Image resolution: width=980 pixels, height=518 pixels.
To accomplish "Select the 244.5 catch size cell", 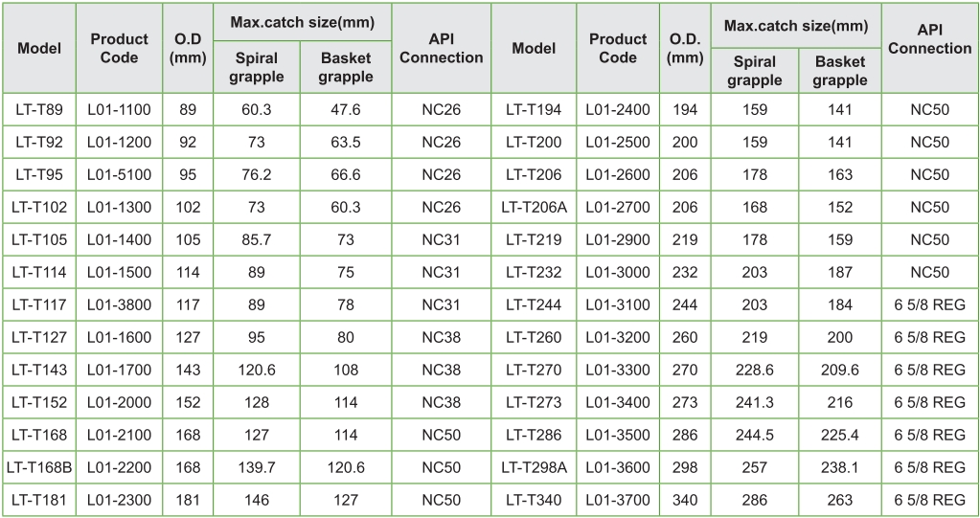I will pos(754,435).
